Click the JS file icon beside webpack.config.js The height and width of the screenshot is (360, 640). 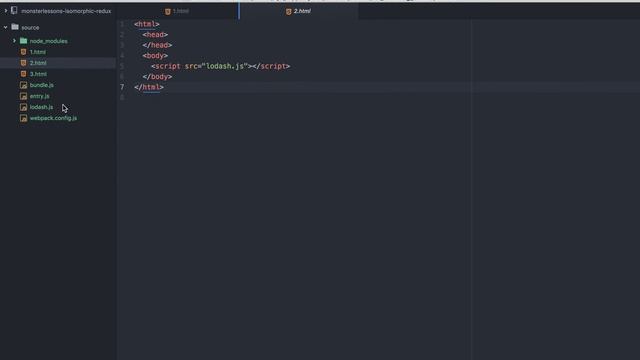[24, 118]
